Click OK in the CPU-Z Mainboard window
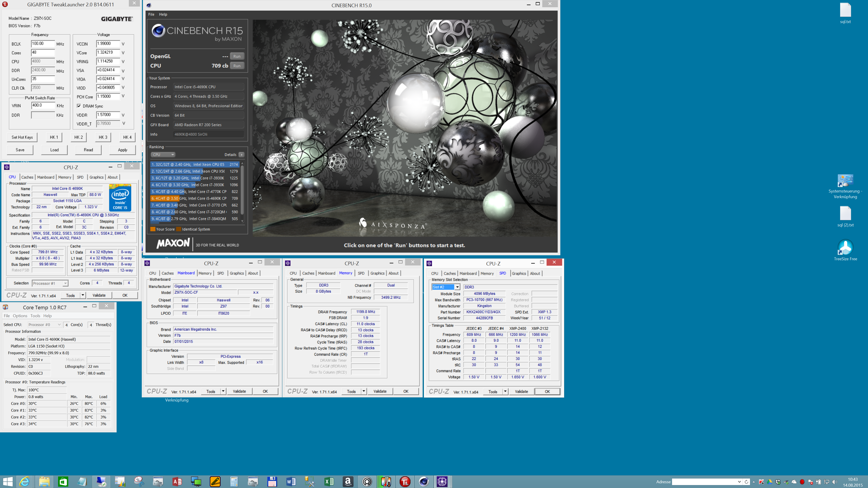 (x=265, y=391)
